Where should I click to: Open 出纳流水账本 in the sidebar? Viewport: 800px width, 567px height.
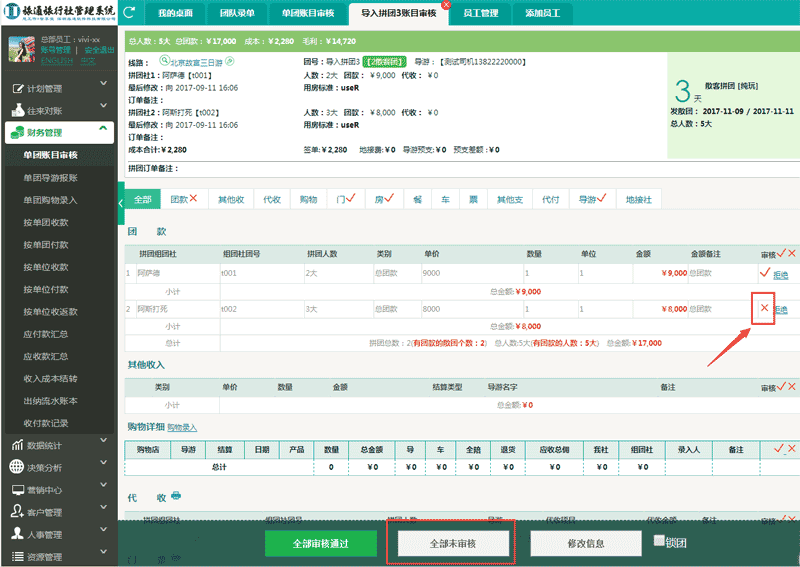click(50, 401)
